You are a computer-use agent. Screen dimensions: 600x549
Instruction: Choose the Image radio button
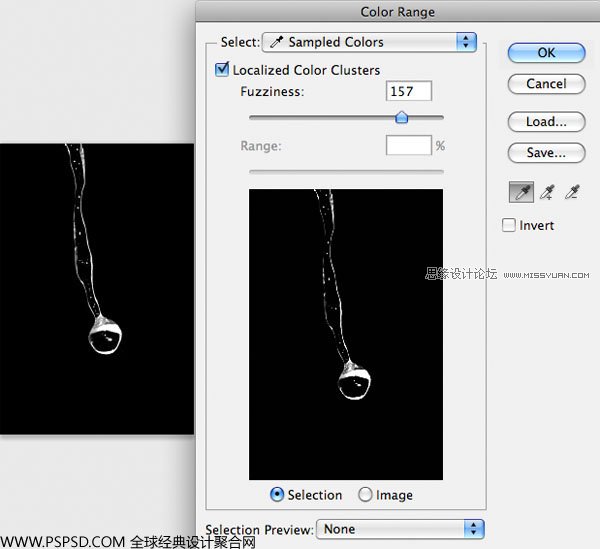(x=365, y=495)
